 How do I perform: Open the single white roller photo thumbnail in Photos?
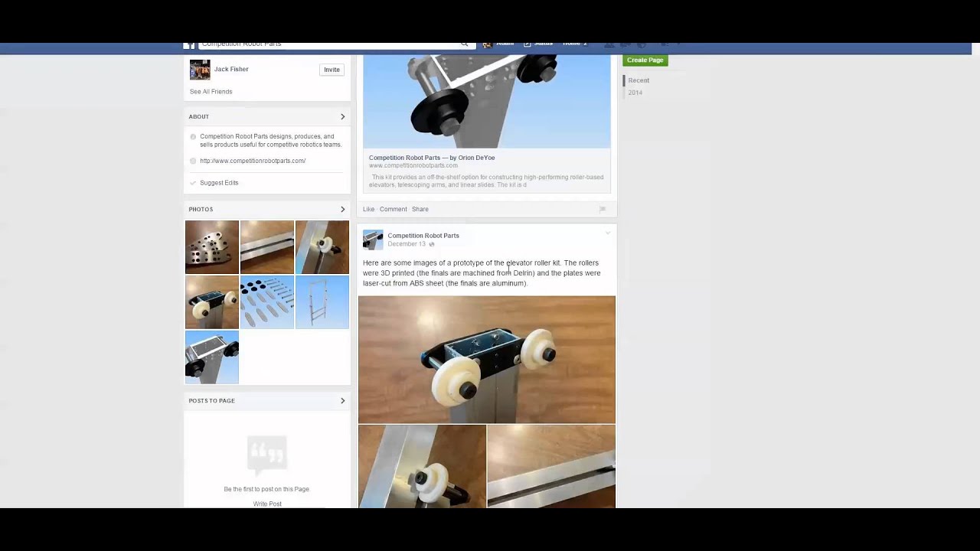pos(322,247)
